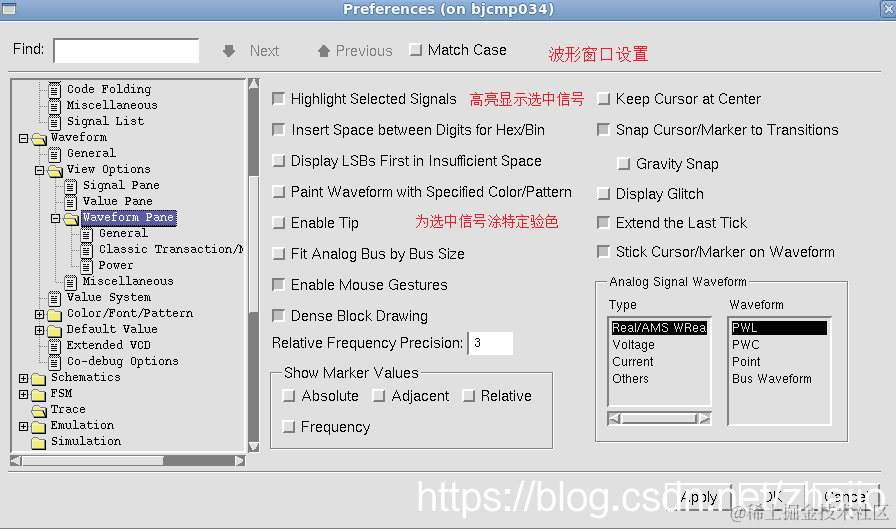Click the Trace folder icon
The image size is (896, 529).
tap(39, 411)
